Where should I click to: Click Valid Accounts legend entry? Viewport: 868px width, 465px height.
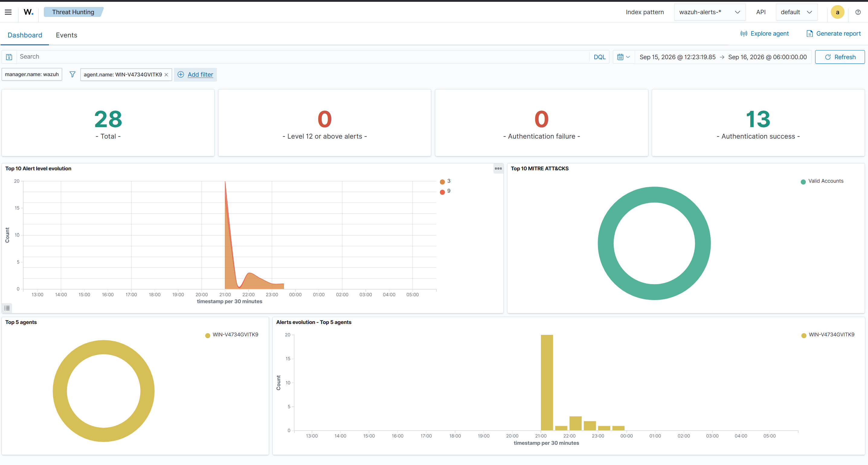(x=822, y=181)
